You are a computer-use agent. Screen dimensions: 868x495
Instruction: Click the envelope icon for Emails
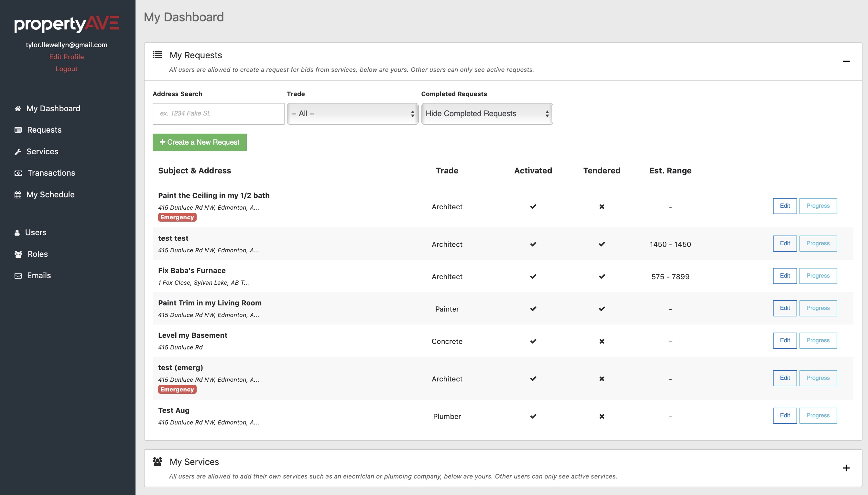tap(18, 276)
